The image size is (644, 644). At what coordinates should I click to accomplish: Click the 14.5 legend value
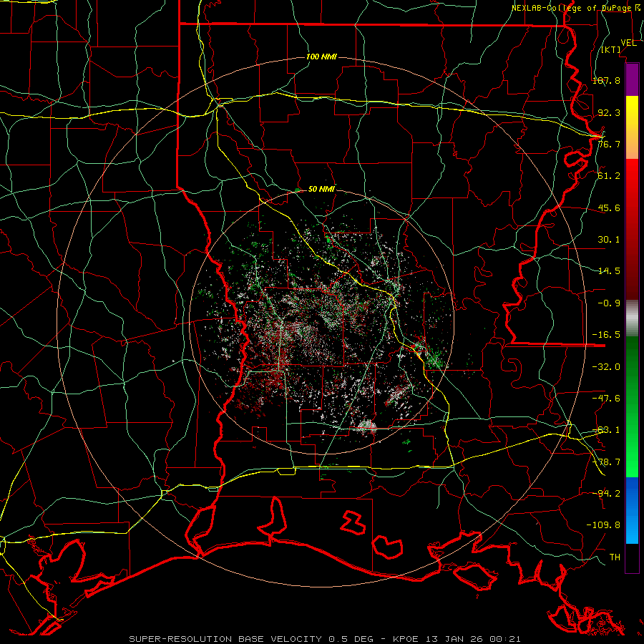609,271
